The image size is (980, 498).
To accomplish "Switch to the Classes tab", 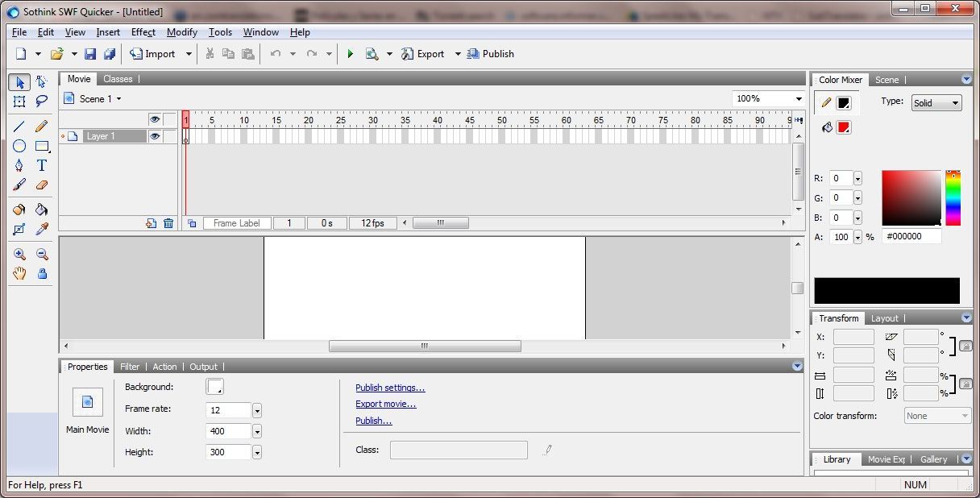I will 118,79.
